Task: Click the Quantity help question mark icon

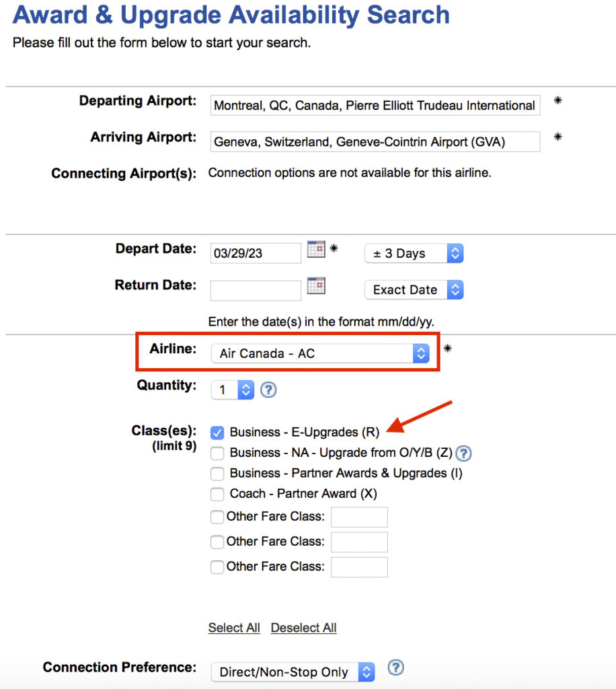Action: click(268, 390)
